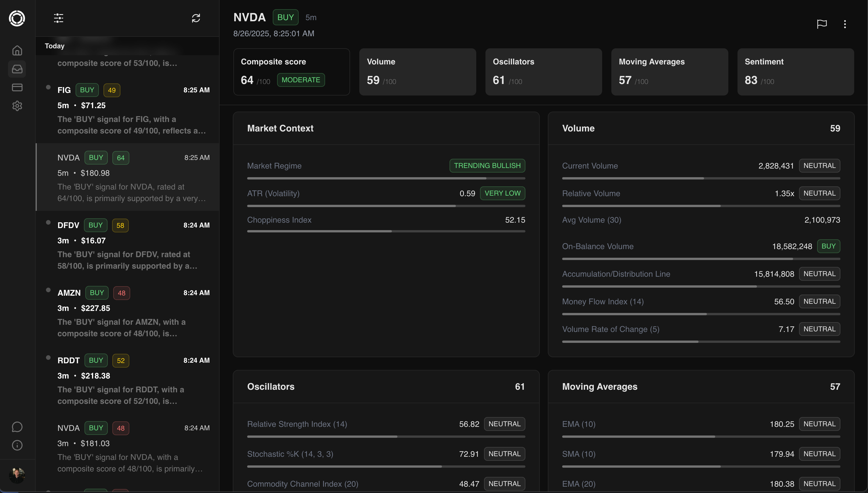Open Settings gear in sidebar

[17, 106]
